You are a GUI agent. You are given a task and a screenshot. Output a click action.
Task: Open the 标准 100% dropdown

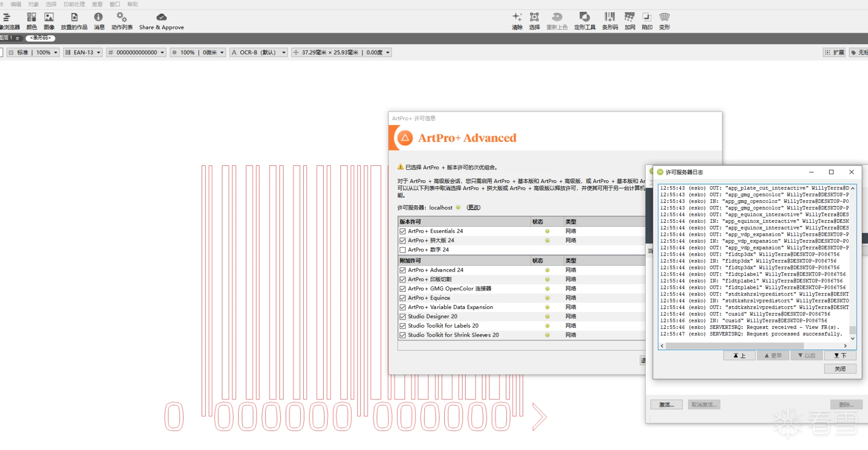pos(33,52)
